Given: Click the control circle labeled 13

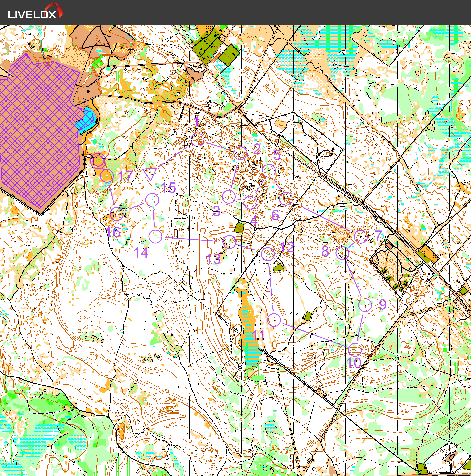Looking at the screenshot, I should click(x=229, y=242).
